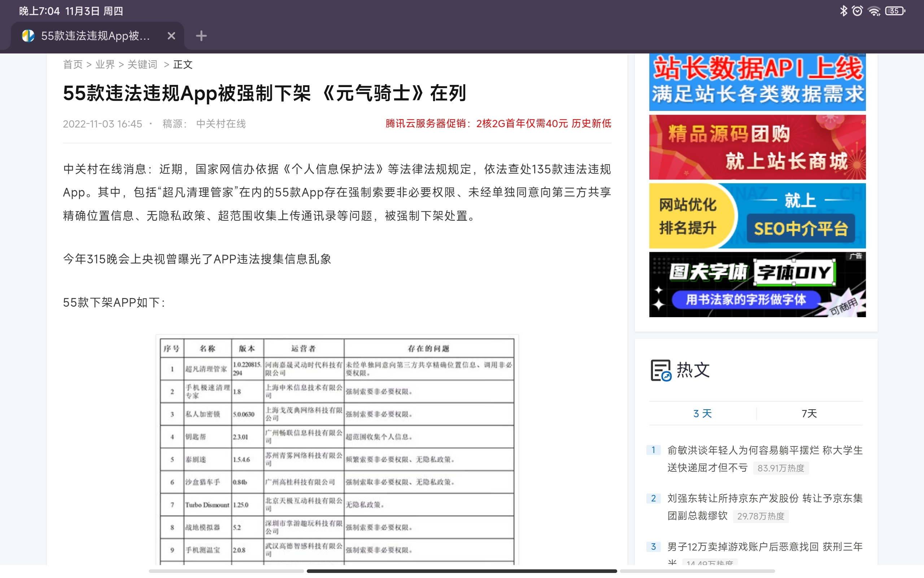Select the 55款违法违规App被 tab
The image size is (924, 578).
point(97,36)
